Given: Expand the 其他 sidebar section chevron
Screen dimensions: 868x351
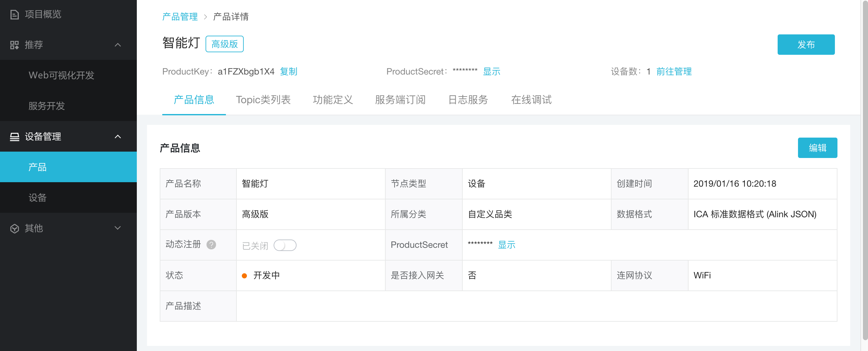Looking at the screenshot, I should point(118,228).
